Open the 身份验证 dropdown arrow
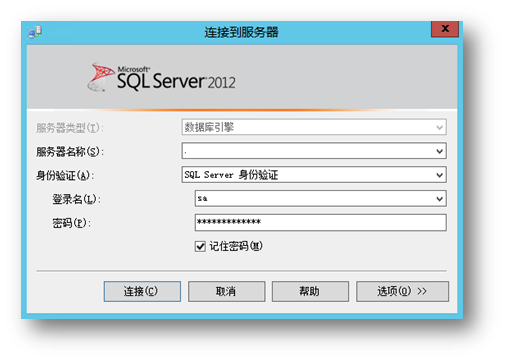The height and width of the screenshot is (361, 505). [x=439, y=175]
